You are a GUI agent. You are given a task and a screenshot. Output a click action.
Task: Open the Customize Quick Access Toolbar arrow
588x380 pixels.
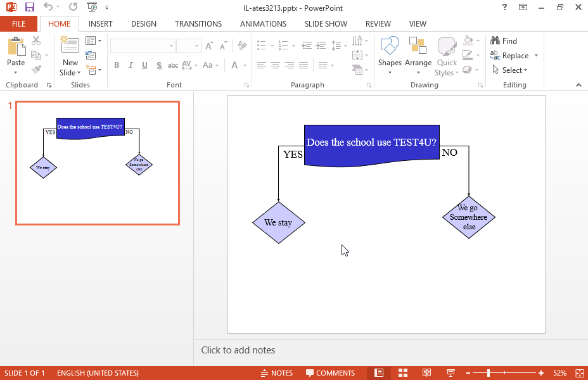click(107, 8)
